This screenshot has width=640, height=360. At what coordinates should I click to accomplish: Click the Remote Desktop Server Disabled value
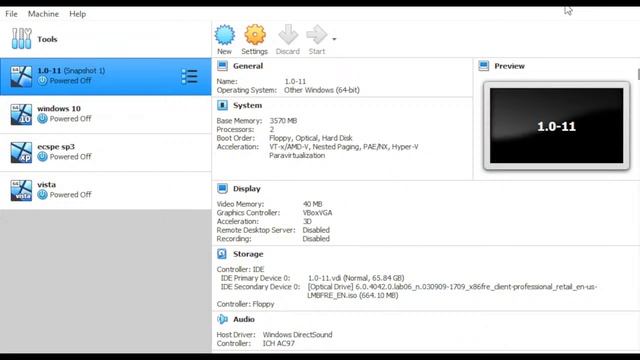(x=316, y=230)
